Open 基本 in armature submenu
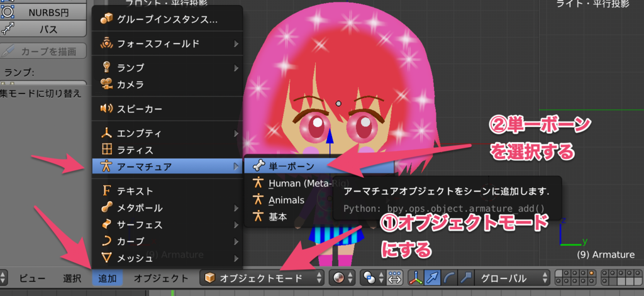This screenshot has height=296, width=644. click(x=277, y=217)
